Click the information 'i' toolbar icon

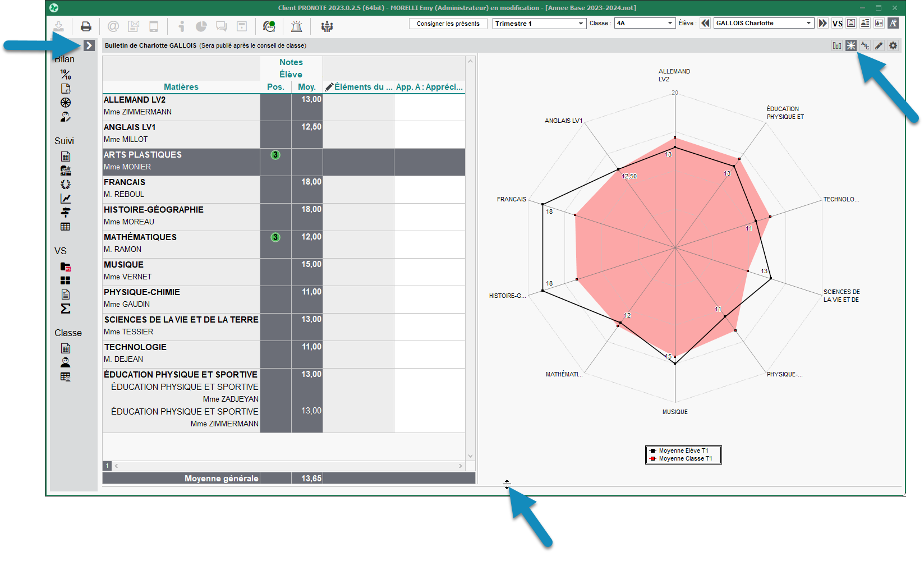(x=181, y=26)
